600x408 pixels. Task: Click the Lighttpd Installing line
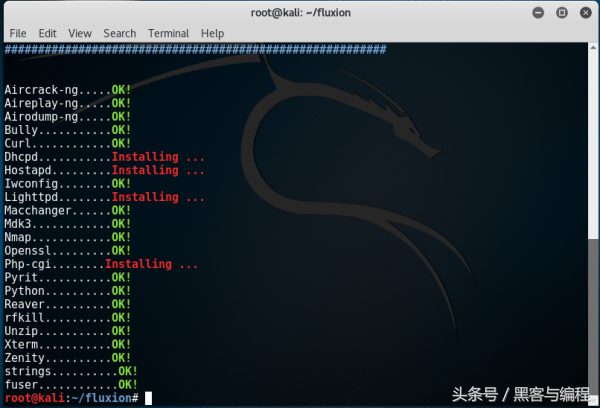click(x=104, y=197)
